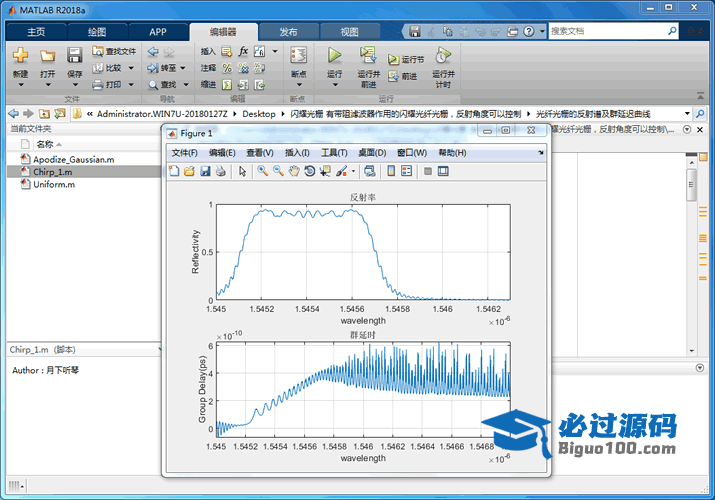Open a file with the 打开 icon
The height and width of the screenshot is (500, 715).
click(47, 55)
